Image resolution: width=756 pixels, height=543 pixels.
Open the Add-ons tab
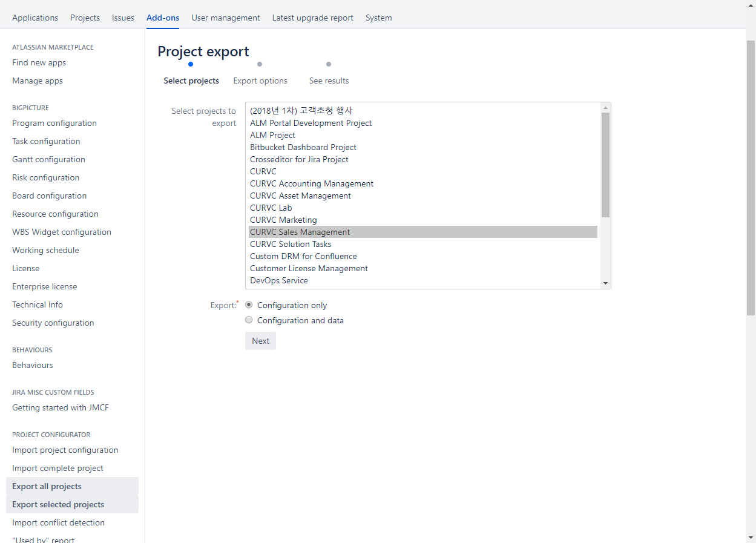pos(163,18)
